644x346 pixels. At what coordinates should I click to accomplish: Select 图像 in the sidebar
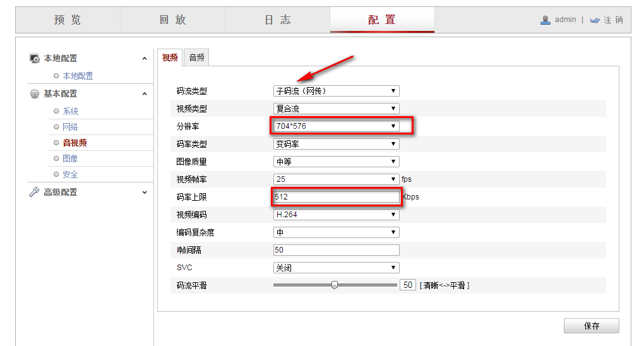[x=70, y=158]
